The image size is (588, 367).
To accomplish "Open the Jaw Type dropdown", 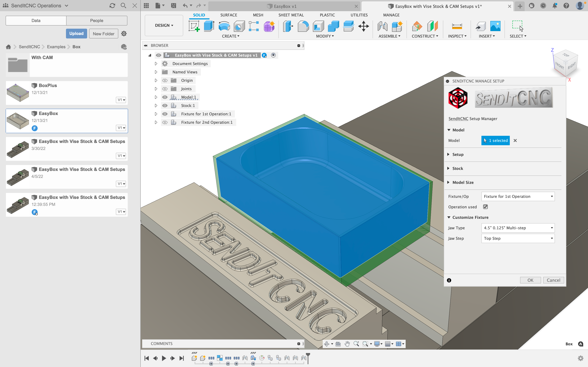I will [518, 228].
